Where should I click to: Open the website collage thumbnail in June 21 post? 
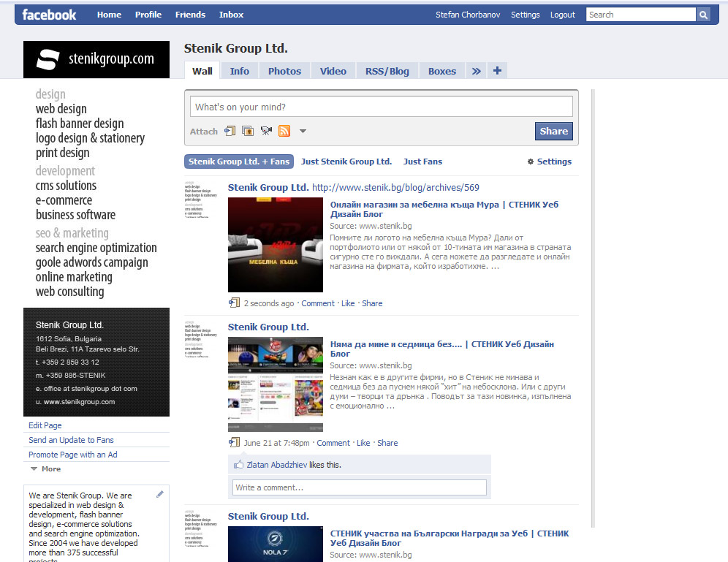pyautogui.click(x=276, y=384)
